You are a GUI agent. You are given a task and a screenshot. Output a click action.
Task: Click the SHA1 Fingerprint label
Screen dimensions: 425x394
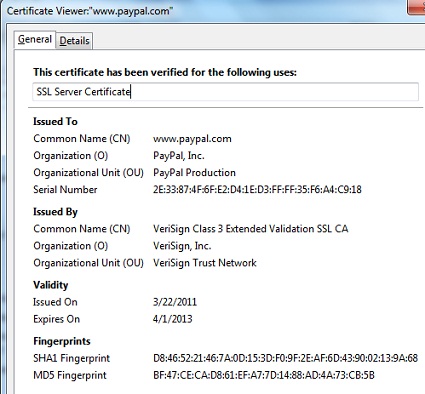[71, 358]
